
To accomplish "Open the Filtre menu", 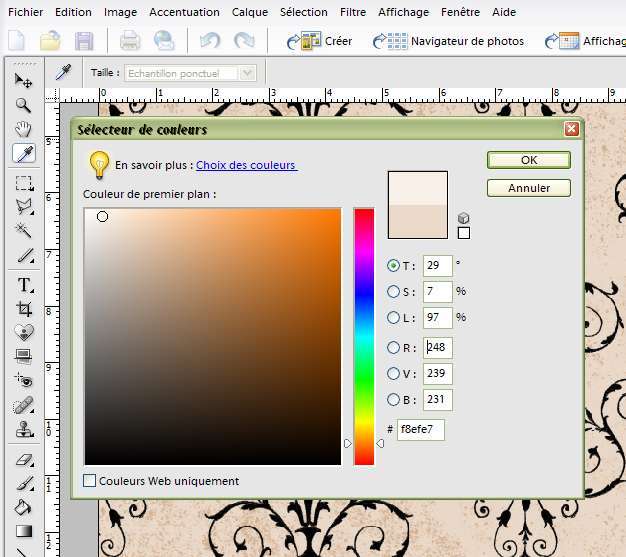I will [x=353, y=12].
